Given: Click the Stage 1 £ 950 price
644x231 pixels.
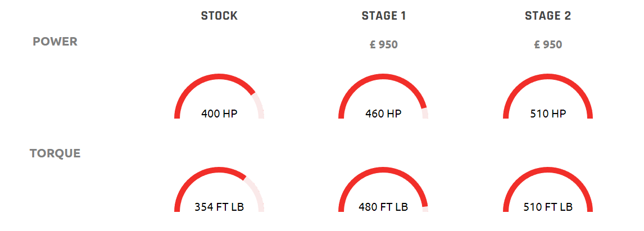Looking at the screenshot, I should click(x=384, y=44).
